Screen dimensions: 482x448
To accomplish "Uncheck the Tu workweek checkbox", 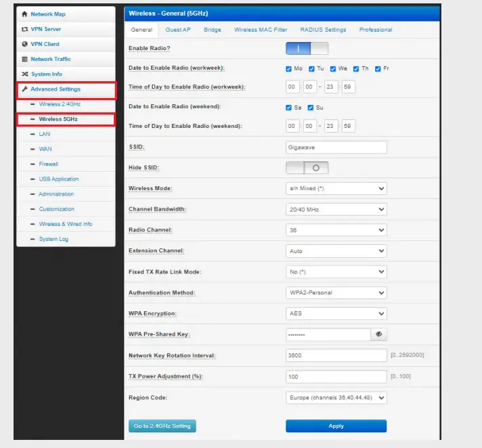I will click(311, 69).
